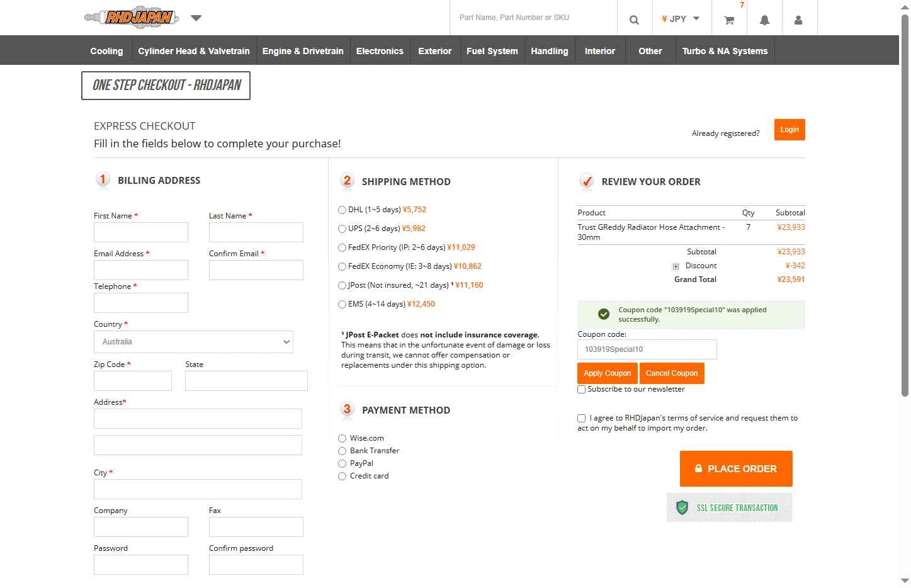Tick the agree to terms checkbox
Screen dimensions: 911x588
(582, 418)
